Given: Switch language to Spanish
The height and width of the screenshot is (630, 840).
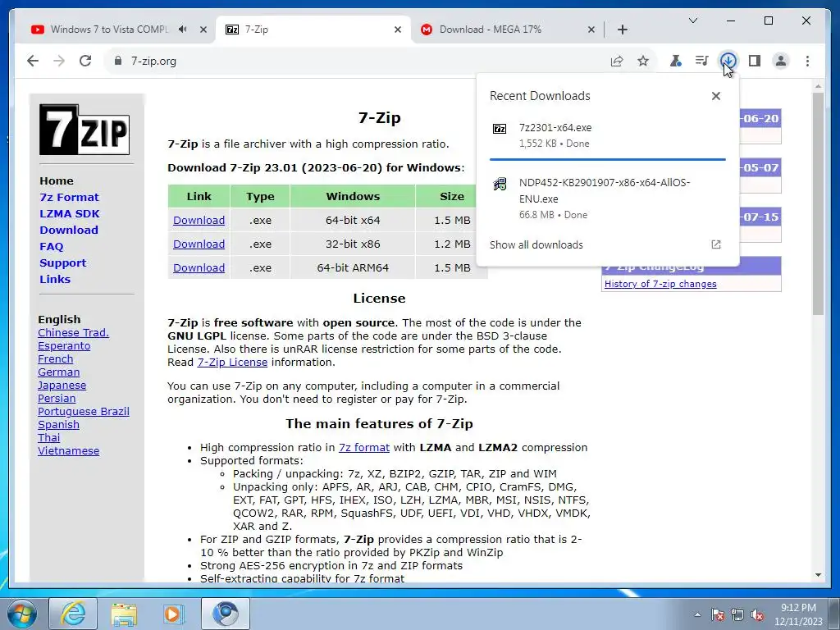Looking at the screenshot, I should [x=58, y=425].
